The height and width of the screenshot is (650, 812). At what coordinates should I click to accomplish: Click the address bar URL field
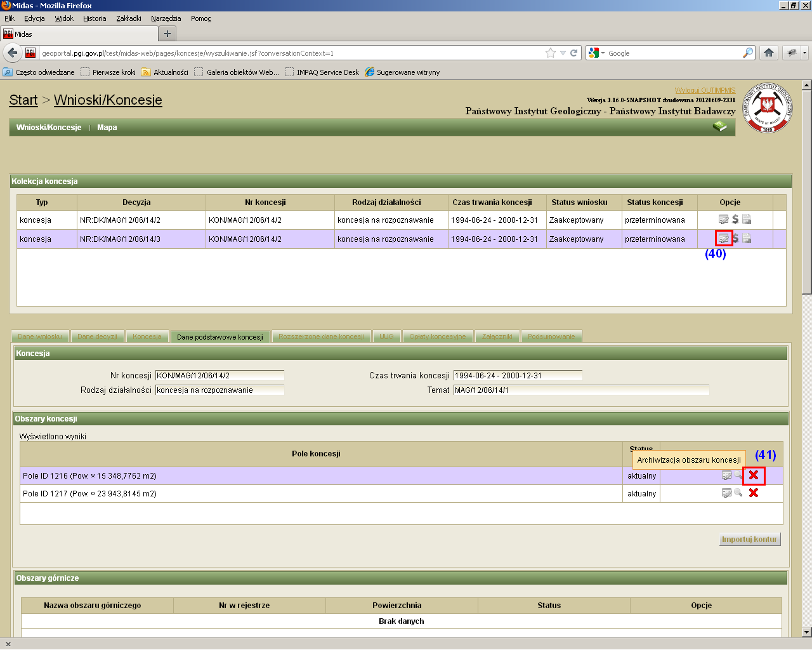tap(291, 53)
